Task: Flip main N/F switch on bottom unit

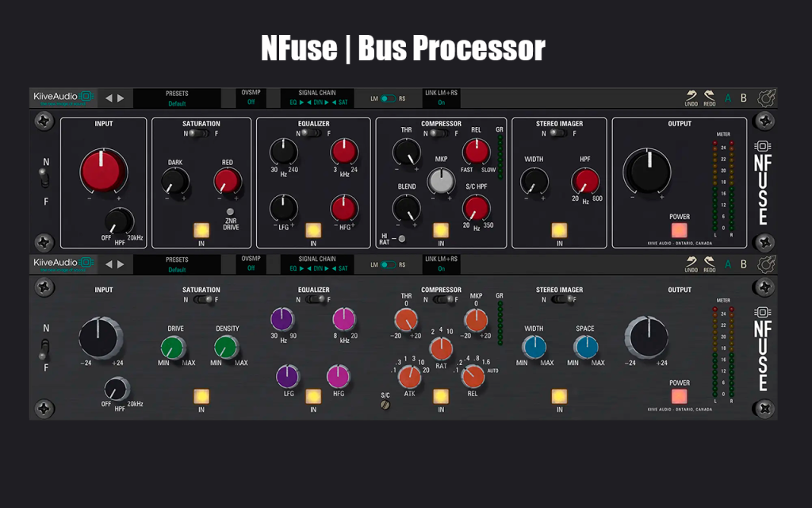Action: click(x=45, y=349)
